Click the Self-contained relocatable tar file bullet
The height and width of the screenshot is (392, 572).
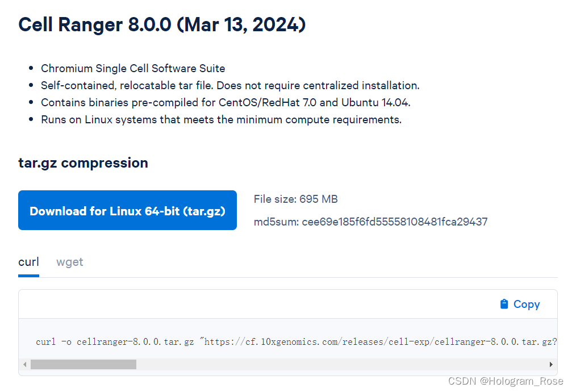231,85
